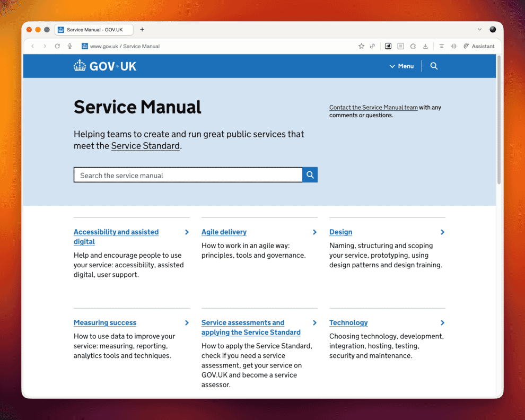Click the profile avatar in title bar
Viewport: 525px width, 420px height.
[493, 30]
